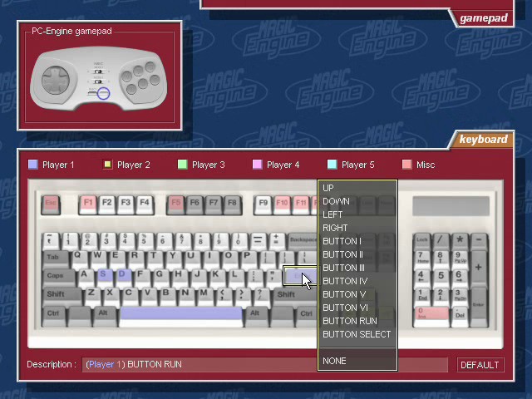Click the F9 key
Image resolution: width=532 pixels, height=399 pixels.
pos(264,204)
